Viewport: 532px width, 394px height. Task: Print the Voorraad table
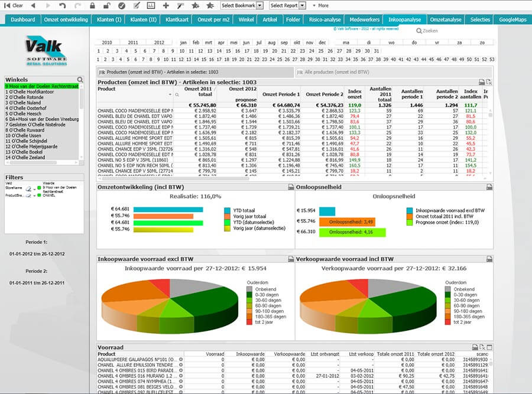[x=475, y=347]
